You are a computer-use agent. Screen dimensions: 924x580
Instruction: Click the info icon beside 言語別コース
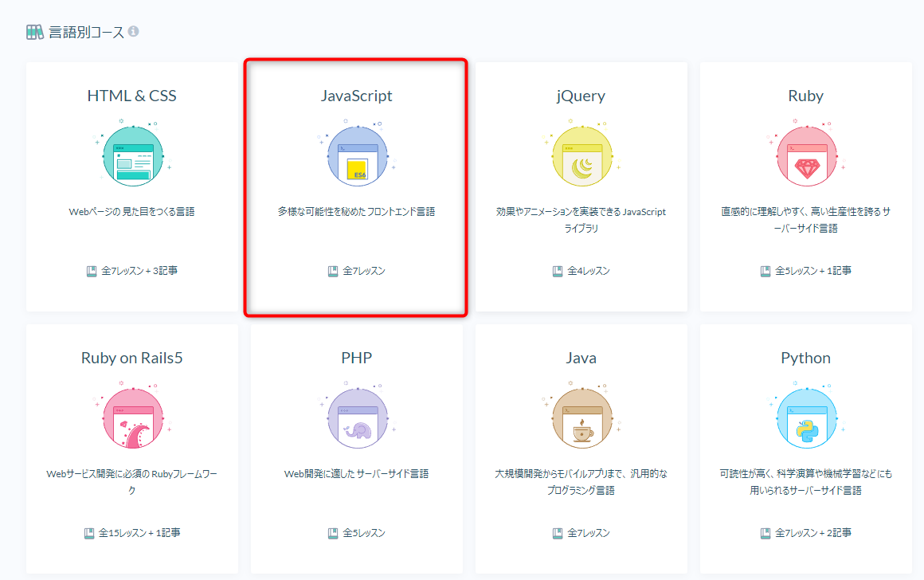tap(134, 31)
